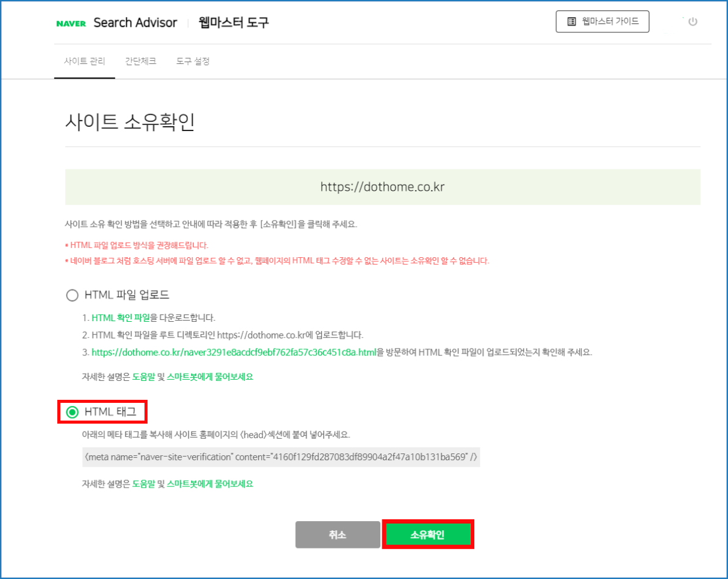This screenshot has height=579, width=728.
Task: Switch to the 사이트 관리 tab
Action: click(x=85, y=62)
